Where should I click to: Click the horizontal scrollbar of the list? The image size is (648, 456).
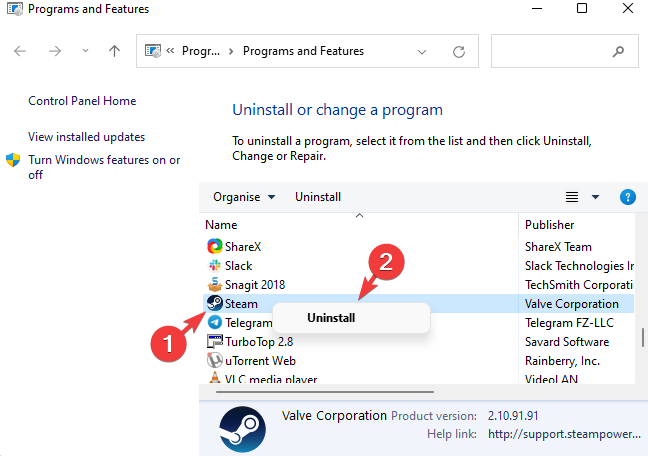325,392
